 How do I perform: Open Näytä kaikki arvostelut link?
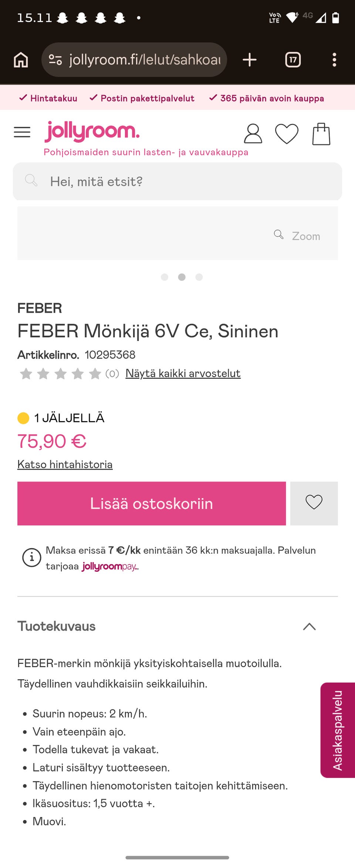point(183,373)
